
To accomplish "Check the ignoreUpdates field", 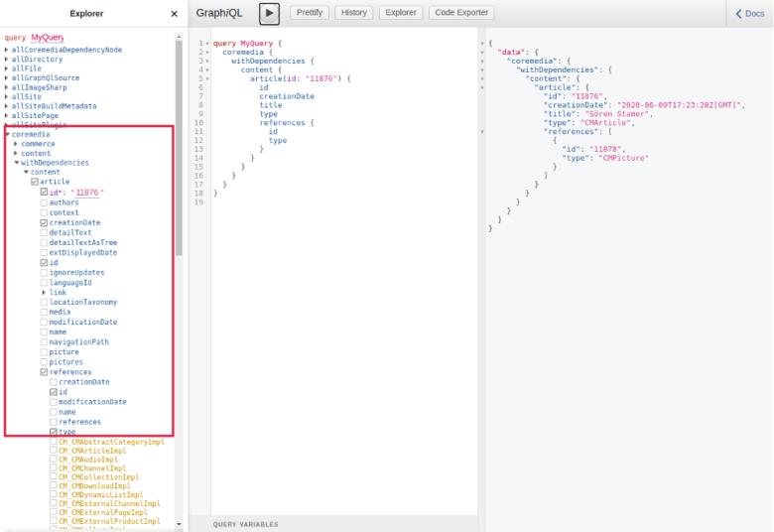I will click(x=44, y=273).
